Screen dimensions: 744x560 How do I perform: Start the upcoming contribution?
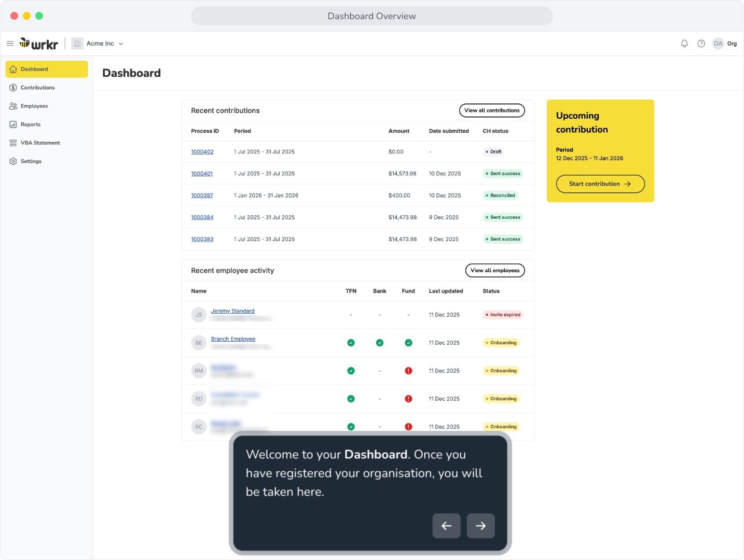point(600,184)
